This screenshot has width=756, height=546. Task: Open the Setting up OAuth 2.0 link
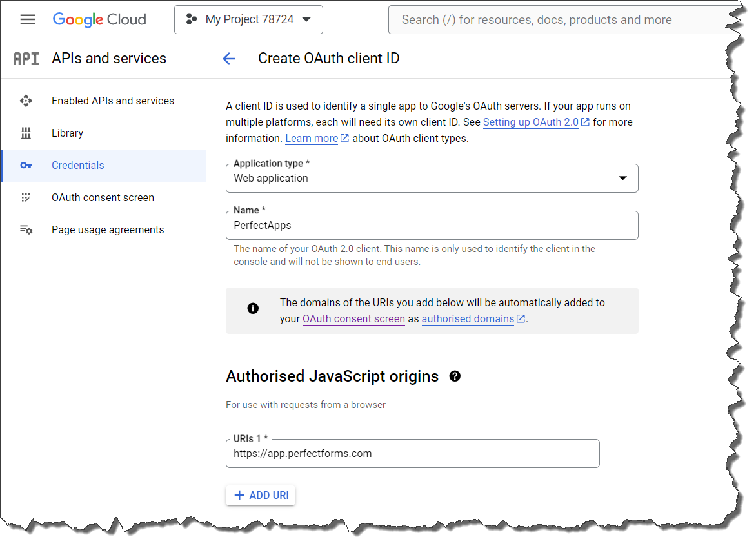pyautogui.click(x=531, y=122)
